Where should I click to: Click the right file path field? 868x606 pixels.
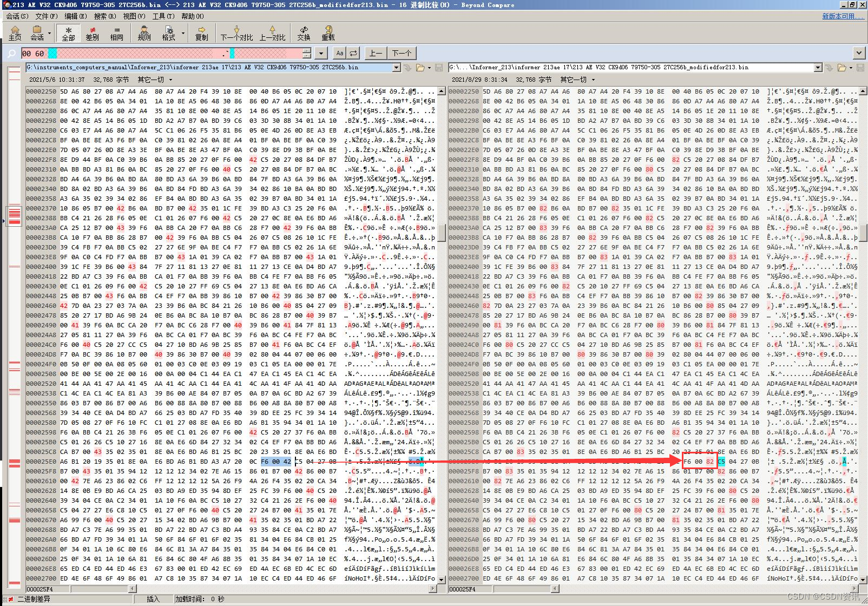click(x=631, y=68)
